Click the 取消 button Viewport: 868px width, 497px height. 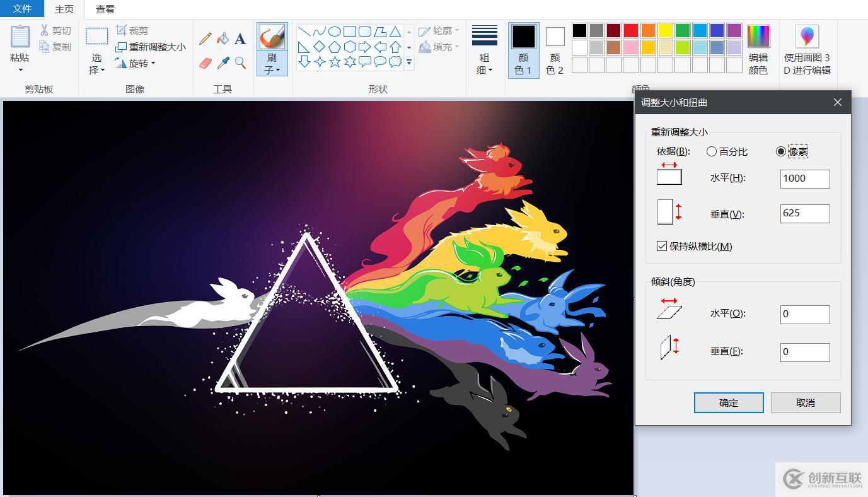[806, 402]
